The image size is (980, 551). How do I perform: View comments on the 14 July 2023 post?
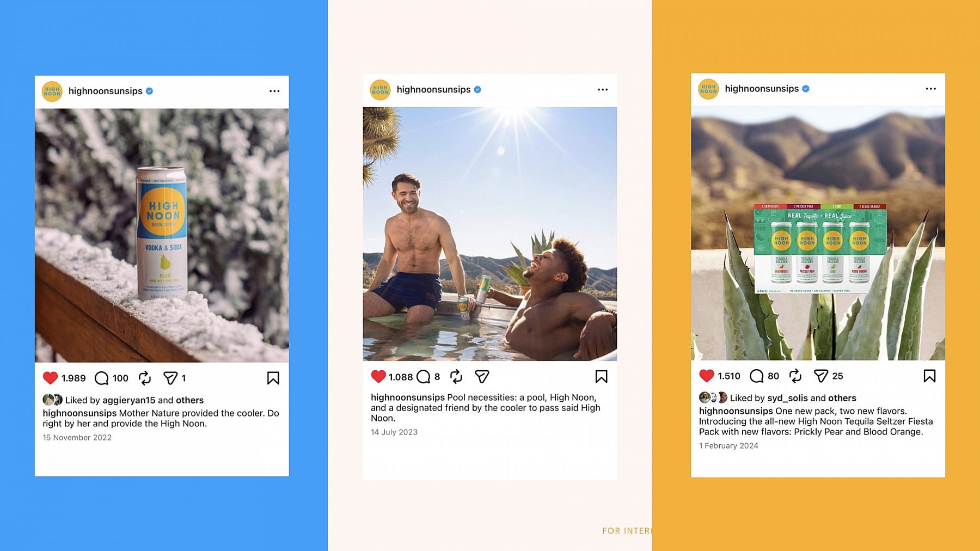point(424,376)
